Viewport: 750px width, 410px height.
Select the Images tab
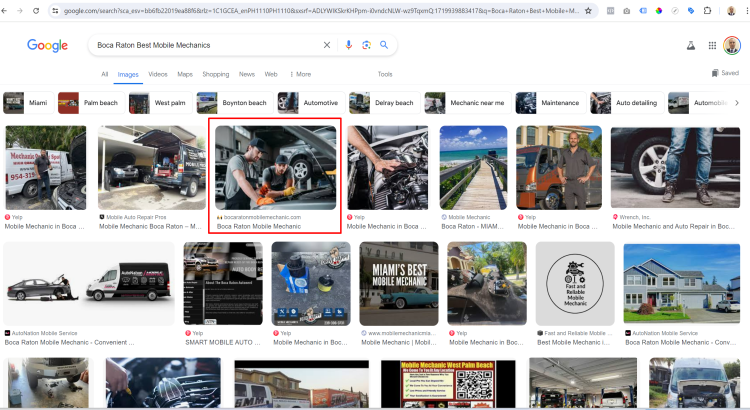[x=128, y=75]
